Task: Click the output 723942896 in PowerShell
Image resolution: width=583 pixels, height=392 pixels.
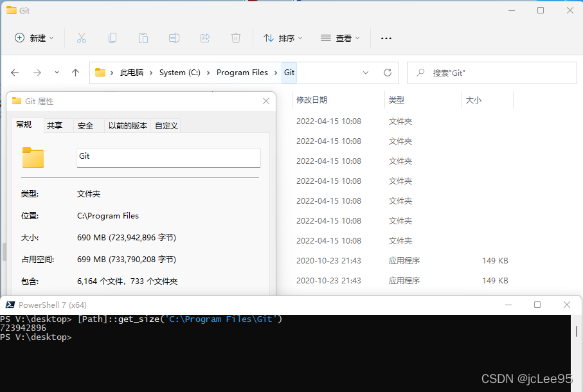Action: click(23, 328)
